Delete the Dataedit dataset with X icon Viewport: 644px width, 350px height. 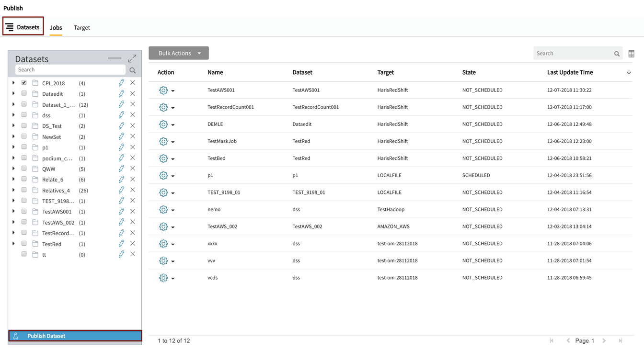click(x=133, y=94)
